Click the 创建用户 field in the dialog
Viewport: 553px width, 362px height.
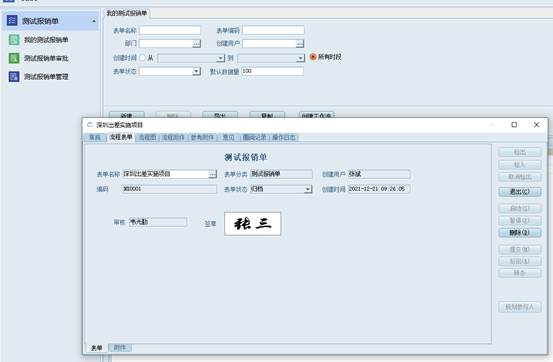[x=379, y=174]
